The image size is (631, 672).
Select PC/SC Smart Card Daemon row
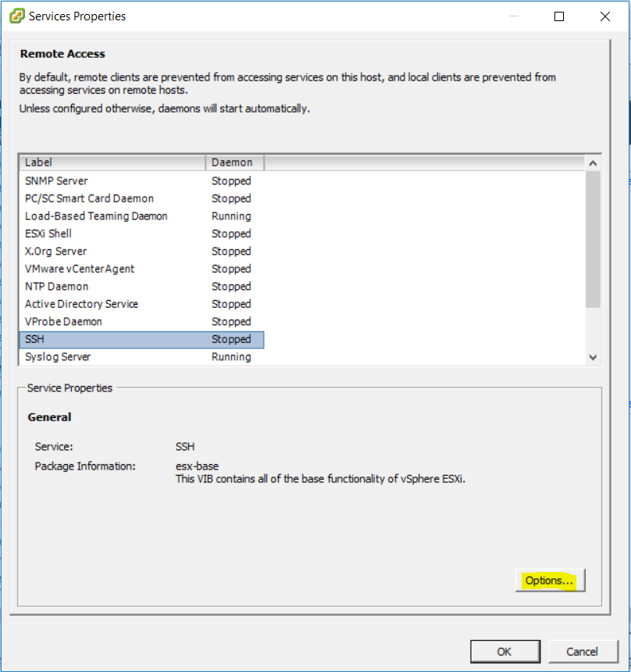tap(141, 198)
